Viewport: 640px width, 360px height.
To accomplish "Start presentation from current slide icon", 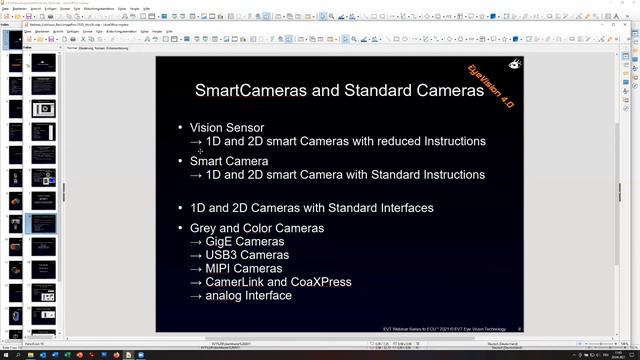I will coord(205,39).
